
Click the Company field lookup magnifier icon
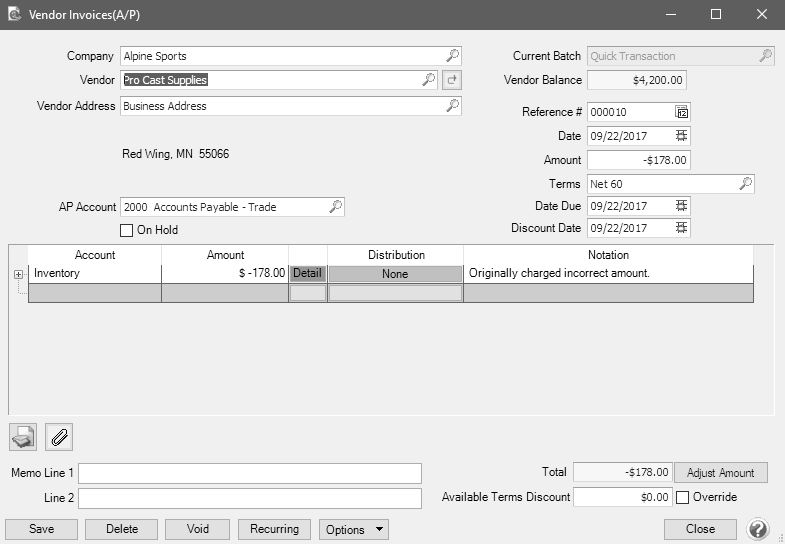(452, 56)
